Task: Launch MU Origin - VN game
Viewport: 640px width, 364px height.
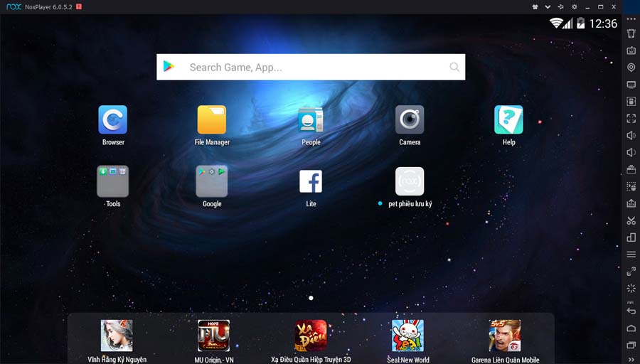Action: click(213, 336)
